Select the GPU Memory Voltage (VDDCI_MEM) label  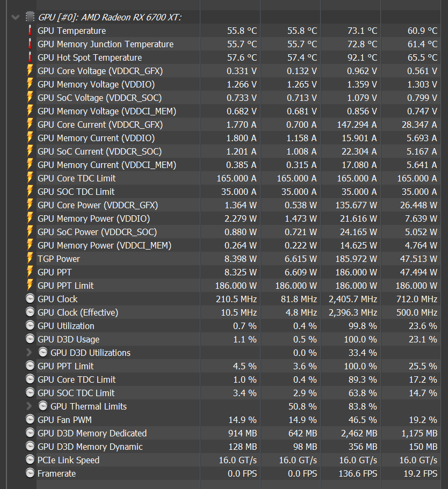click(107, 111)
